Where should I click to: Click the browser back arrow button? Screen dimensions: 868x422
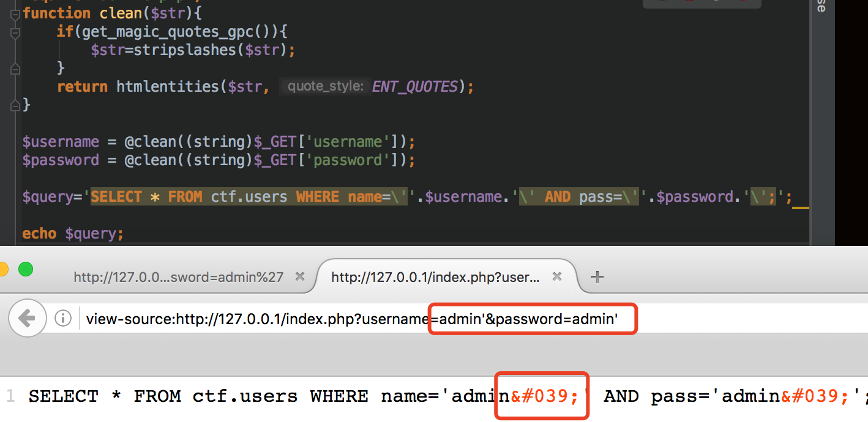point(26,318)
